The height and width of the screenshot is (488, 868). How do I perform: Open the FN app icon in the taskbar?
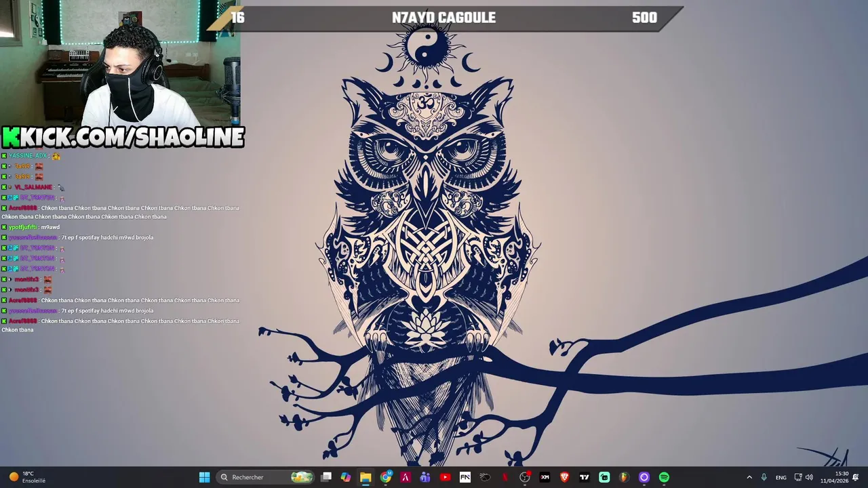pos(465,477)
